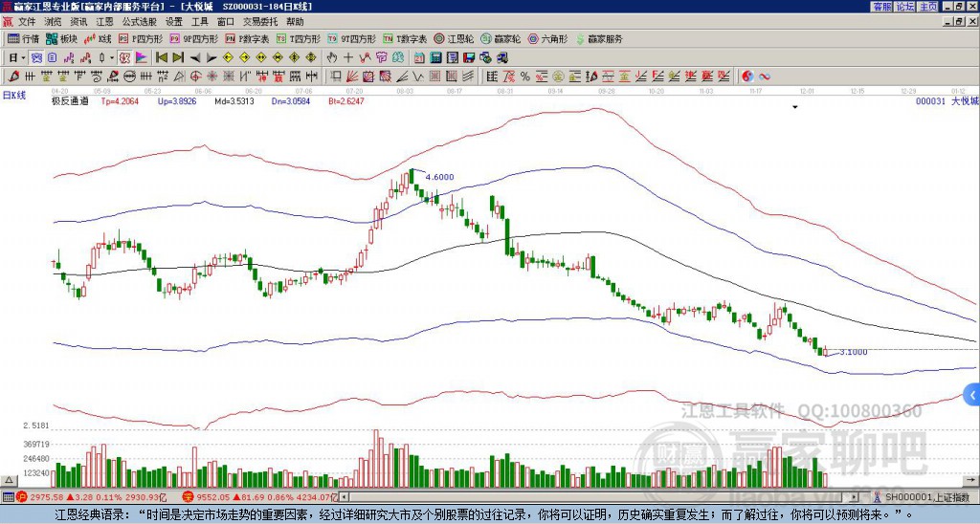Viewport: 980px width, 524px height.
Task: Open the 设置 menu
Action: point(174,22)
